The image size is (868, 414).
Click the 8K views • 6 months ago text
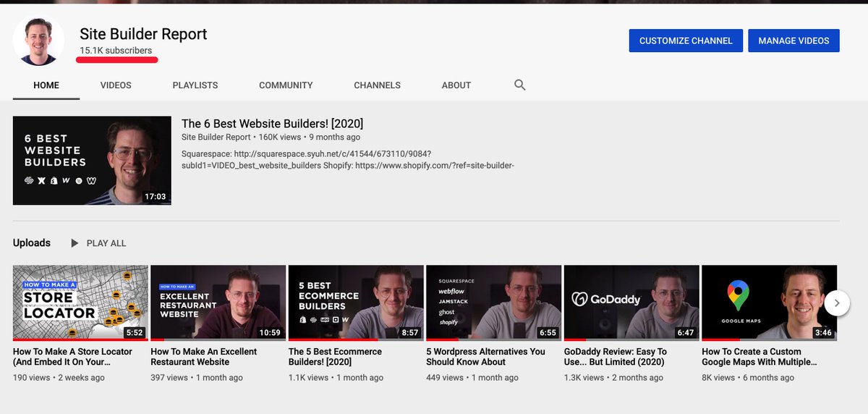click(748, 378)
